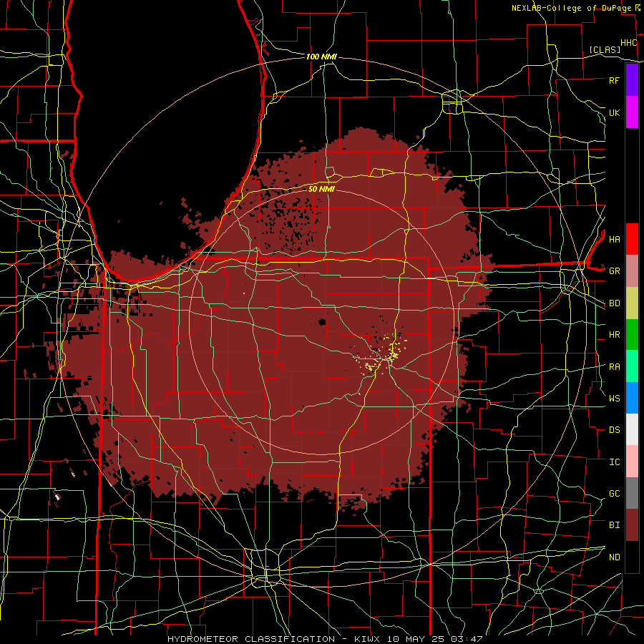Image resolution: width=644 pixels, height=644 pixels.
Task: Click the BD yellow legend swatch
Action: click(x=632, y=303)
